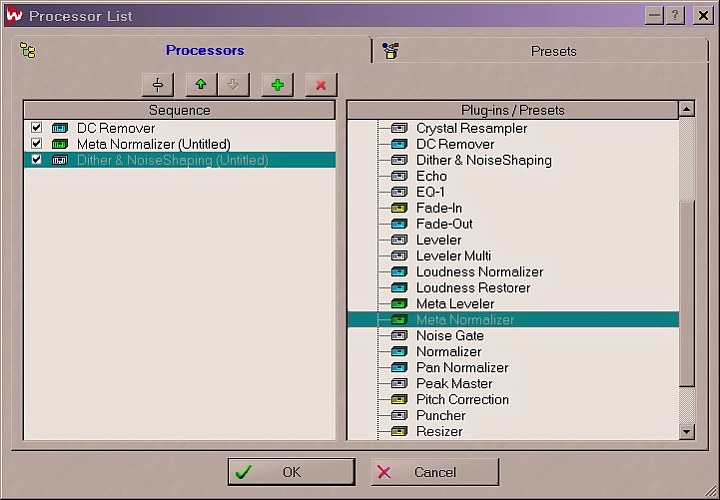Select Meta Normalizer (Untitled) sequence row text
Image resolution: width=720 pixels, height=500 pixels.
[154, 144]
